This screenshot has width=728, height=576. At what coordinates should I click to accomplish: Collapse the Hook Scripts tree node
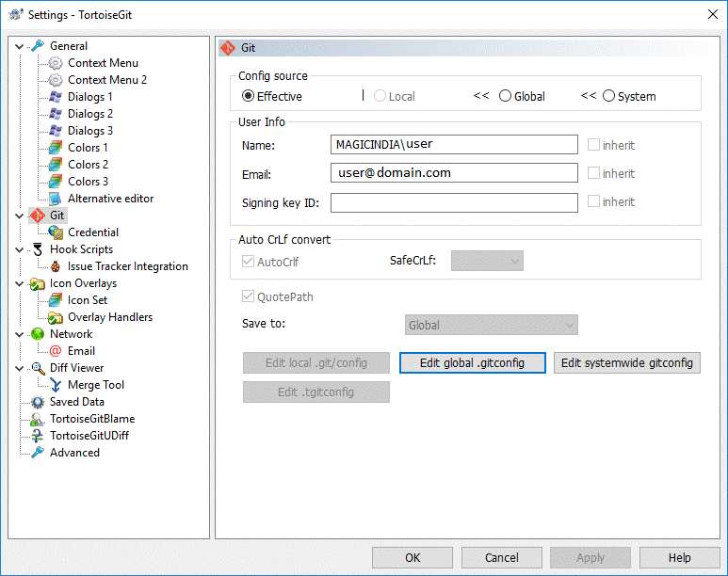20,249
